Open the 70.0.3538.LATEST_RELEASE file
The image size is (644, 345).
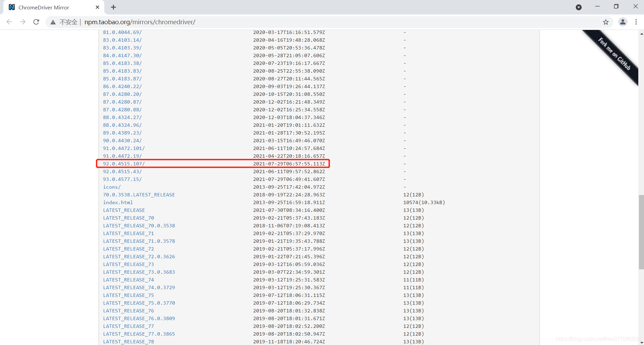139,195
